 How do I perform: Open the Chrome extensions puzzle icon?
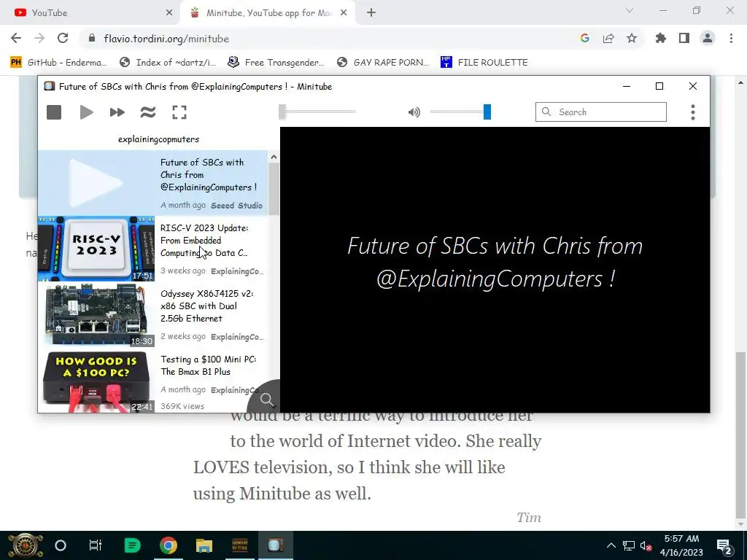pos(661,39)
